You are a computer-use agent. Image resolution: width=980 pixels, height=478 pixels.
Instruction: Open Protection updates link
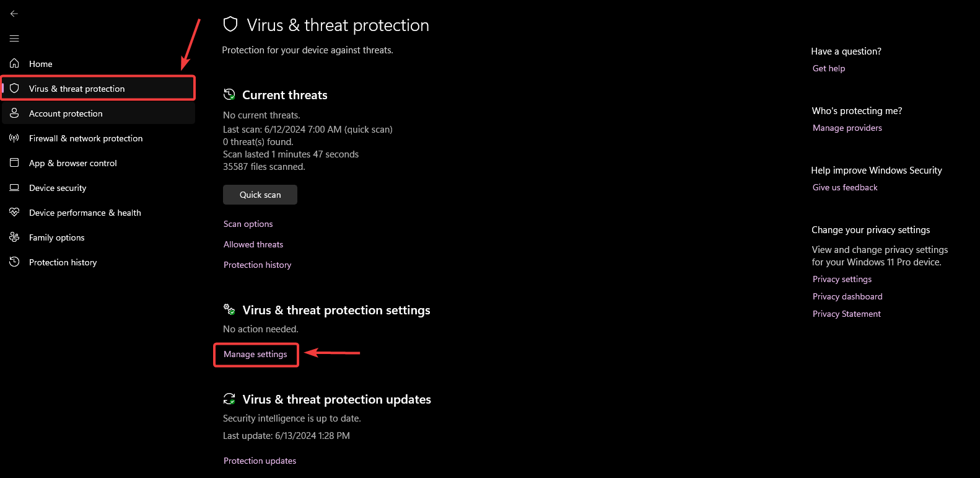click(260, 461)
